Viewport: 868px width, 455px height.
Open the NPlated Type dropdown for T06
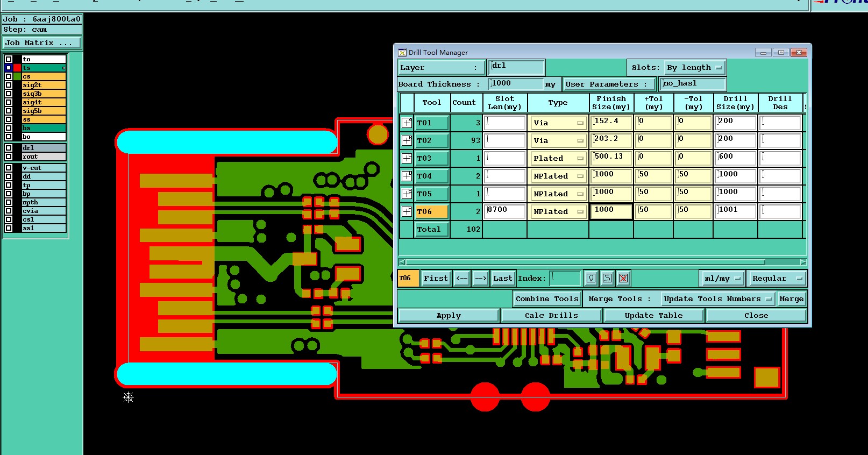[x=558, y=211]
